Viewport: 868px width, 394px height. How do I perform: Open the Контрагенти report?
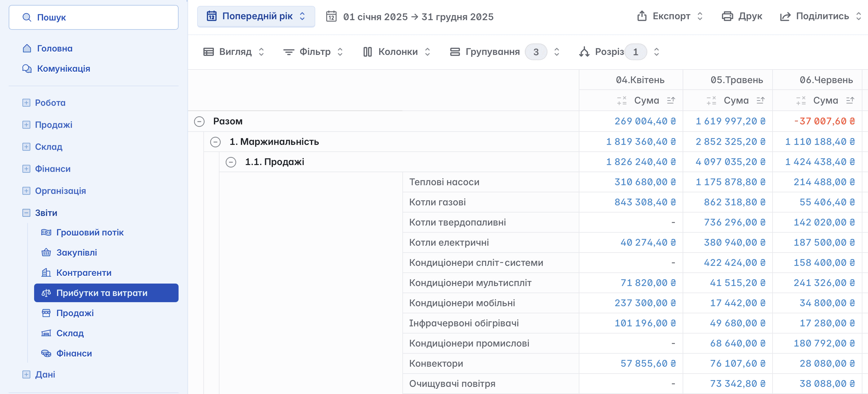pyautogui.click(x=84, y=273)
